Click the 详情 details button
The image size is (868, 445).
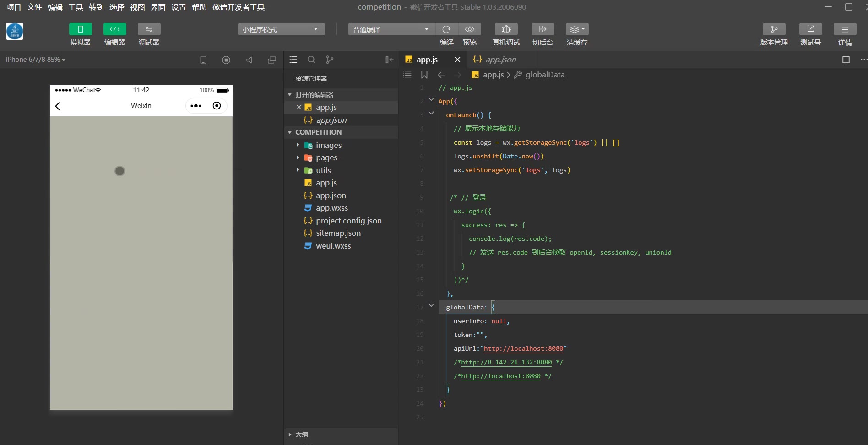pos(845,29)
